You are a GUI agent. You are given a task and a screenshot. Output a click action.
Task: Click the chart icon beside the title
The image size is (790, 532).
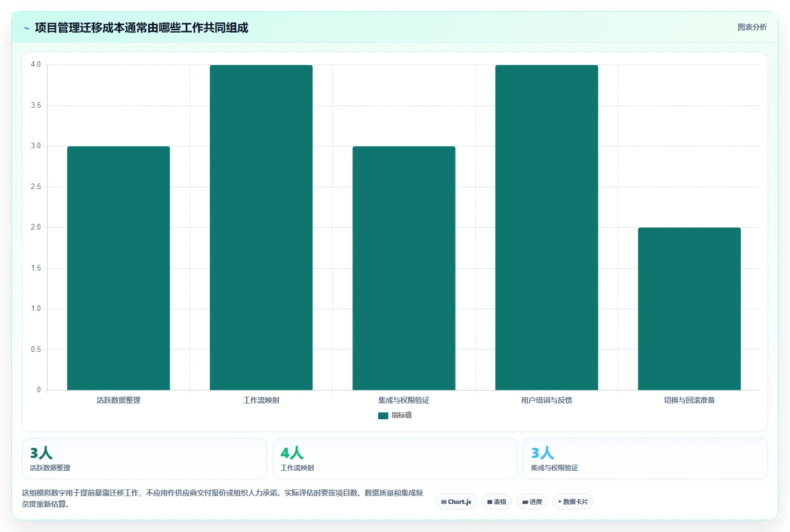pos(26,28)
